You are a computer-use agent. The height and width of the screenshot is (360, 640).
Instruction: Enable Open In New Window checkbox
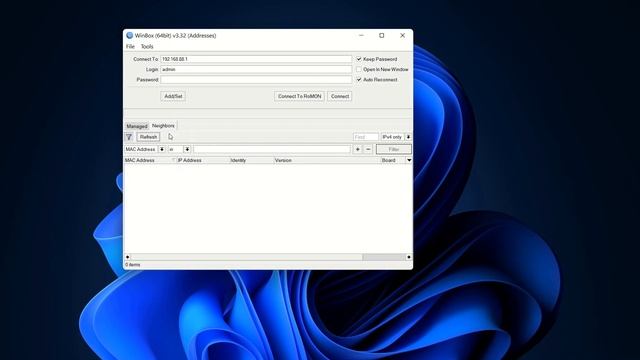pyautogui.click(x=359, y=69)
